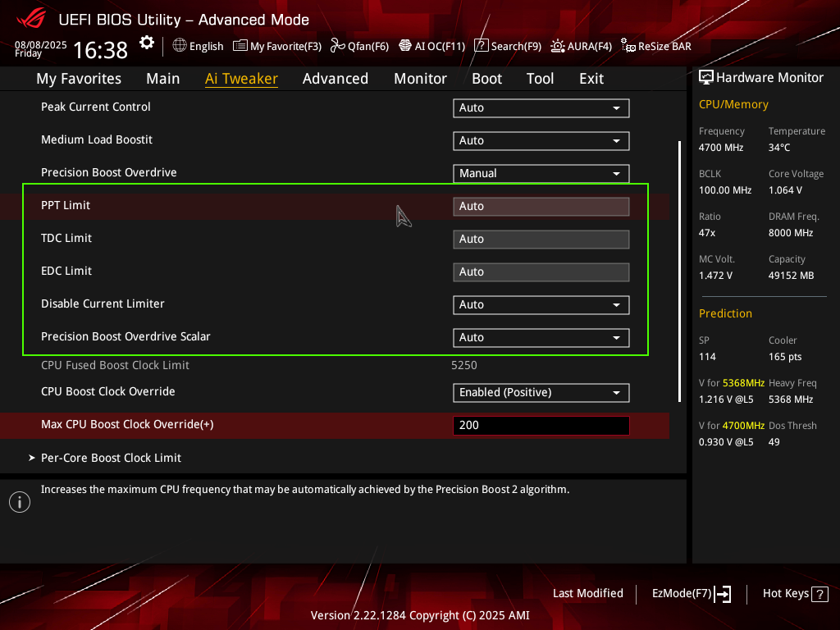Open CPU Boost Clock Override dropdown
Viewport: 840px width, 630px height.
[541, 393]
